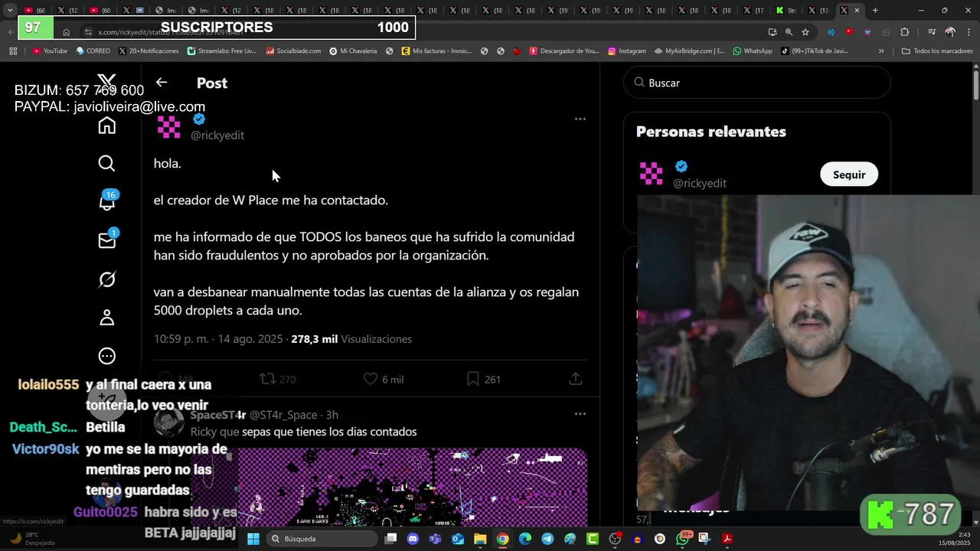Click the back arrow next to Post
The height and width of the screenshot is (551, 980).
(162, 82)
